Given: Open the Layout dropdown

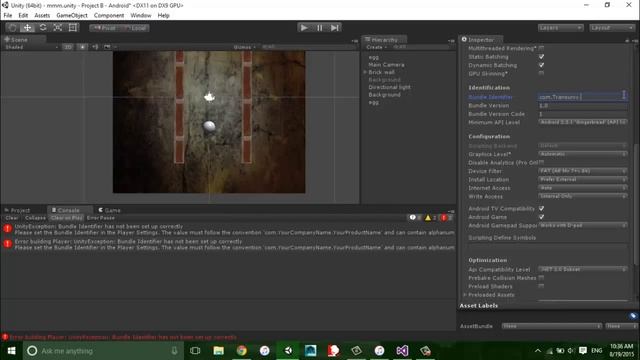Looking at the screenshot, I should click(x=612, y=28).
